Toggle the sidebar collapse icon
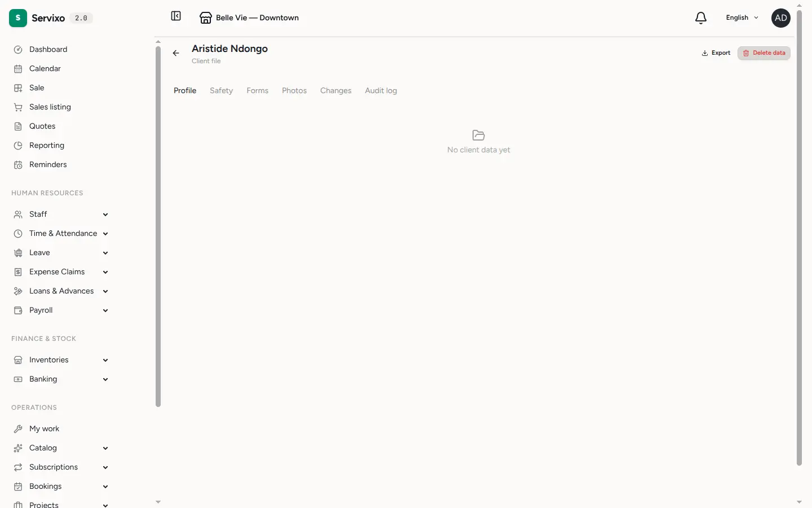 click(x=176, y=16)
